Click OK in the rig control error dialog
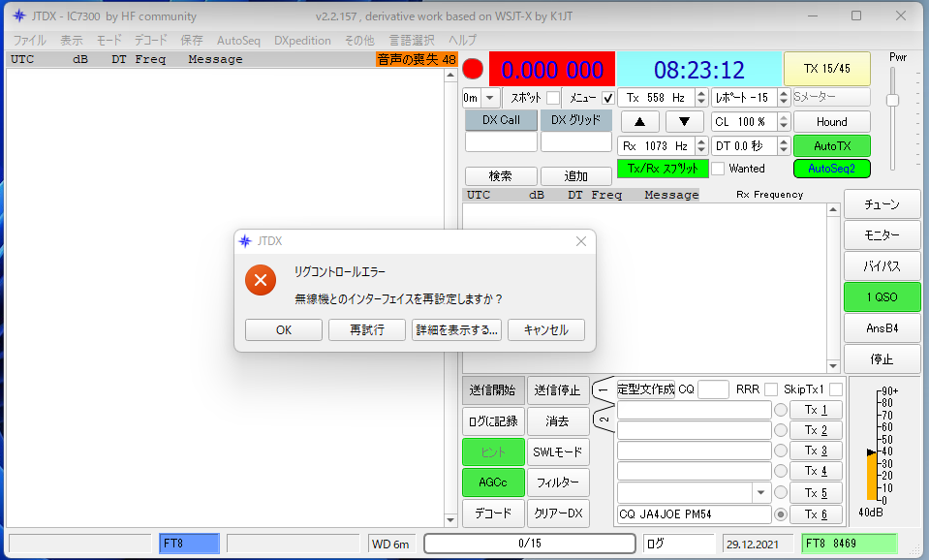Screen dimensions: 929x560 (284, 330)
